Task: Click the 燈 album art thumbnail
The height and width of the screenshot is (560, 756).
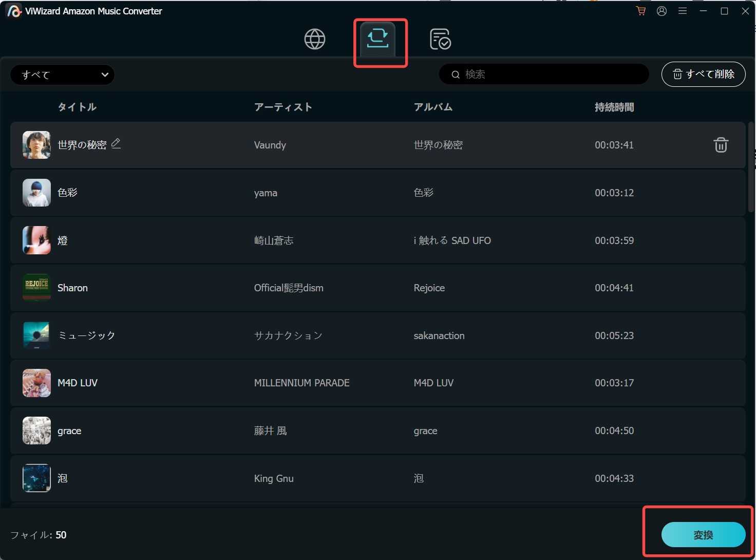Action: [36, 240]
